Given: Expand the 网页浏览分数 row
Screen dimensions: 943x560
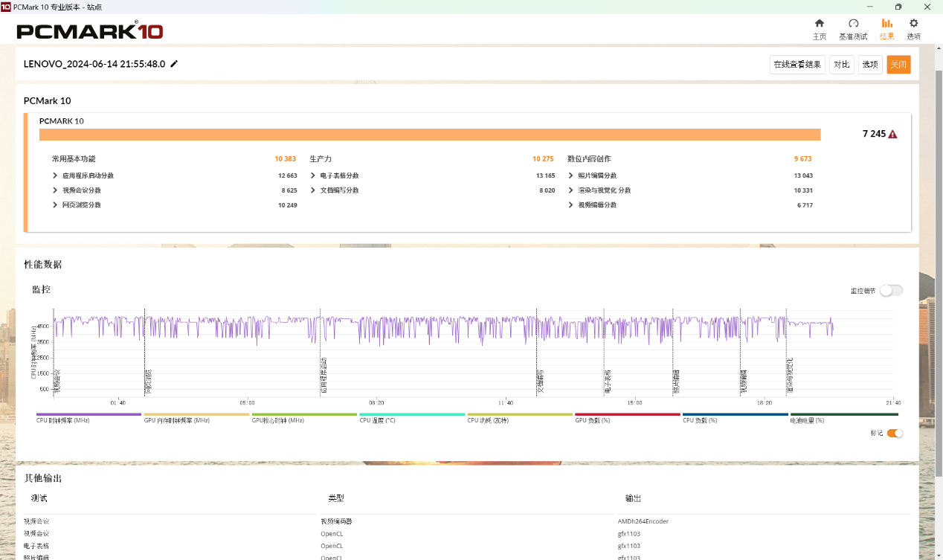Looking at the screenshot, I should point(55,205).
